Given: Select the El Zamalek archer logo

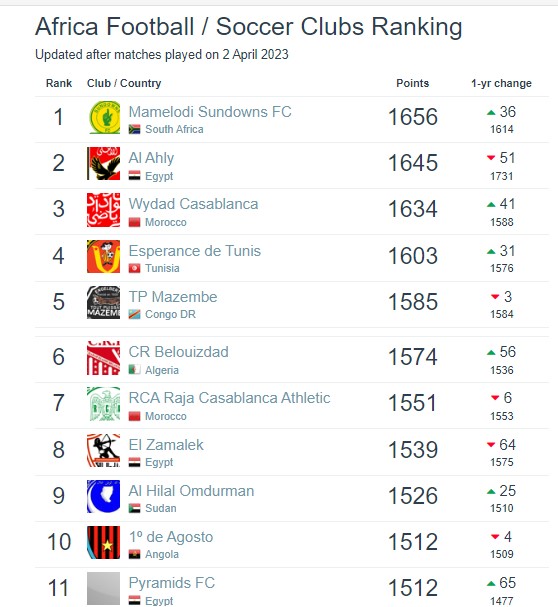Looking at the screenshot, I should [104, 450].
